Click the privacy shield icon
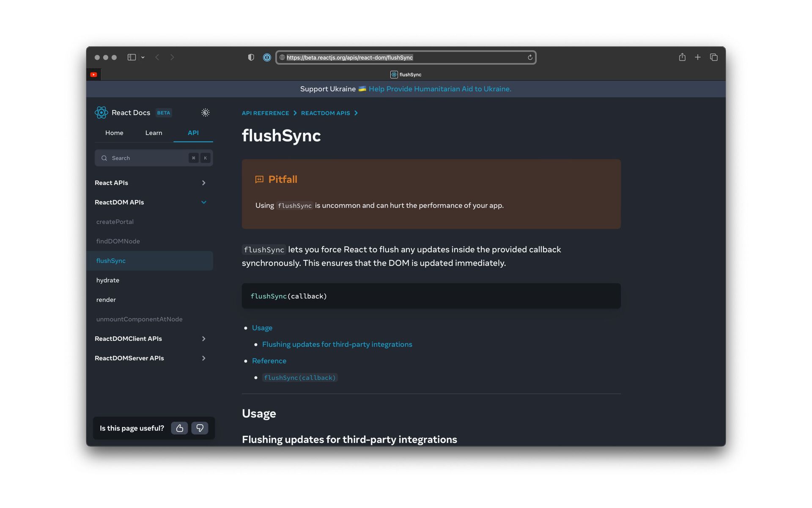This screenshot has height=508, width=812. [251, 57]
